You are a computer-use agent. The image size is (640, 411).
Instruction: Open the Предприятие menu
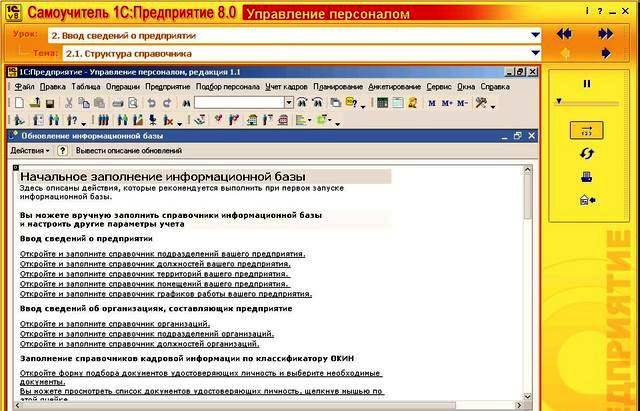tap(168, 87)
